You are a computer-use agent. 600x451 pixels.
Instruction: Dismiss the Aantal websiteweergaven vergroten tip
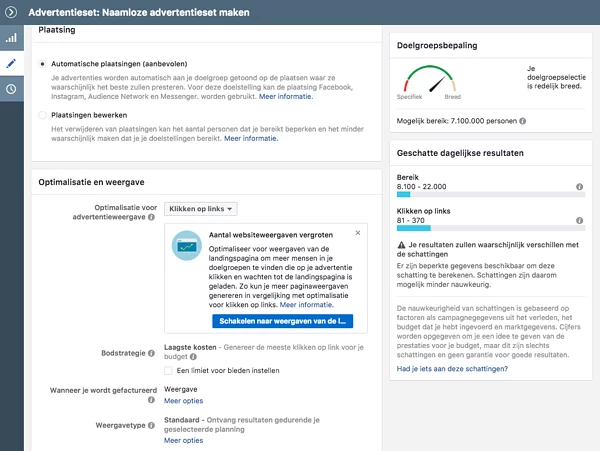click(358, 233)
